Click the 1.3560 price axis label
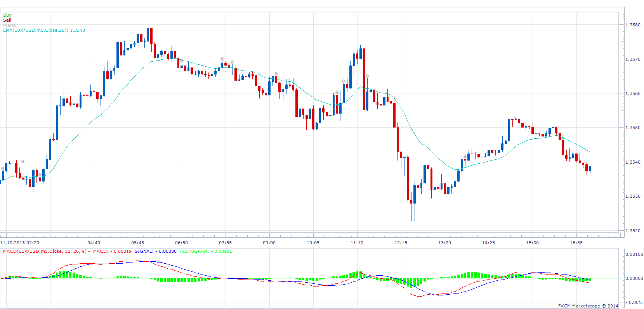 coord(633,93)
